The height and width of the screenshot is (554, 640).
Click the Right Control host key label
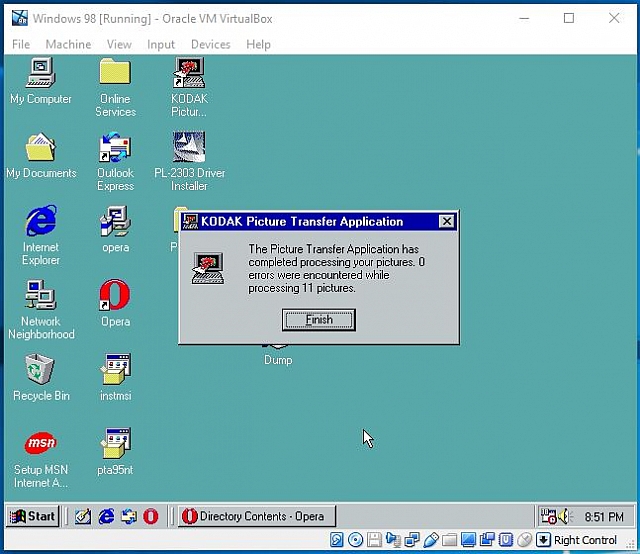pyautogui.click(x=585, y=540)
